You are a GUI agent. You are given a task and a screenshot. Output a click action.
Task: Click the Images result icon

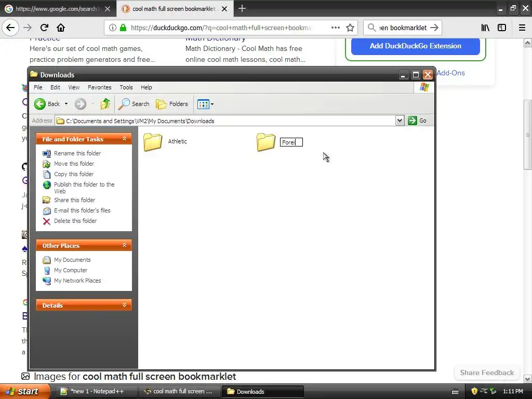click(x=25, y=376)
